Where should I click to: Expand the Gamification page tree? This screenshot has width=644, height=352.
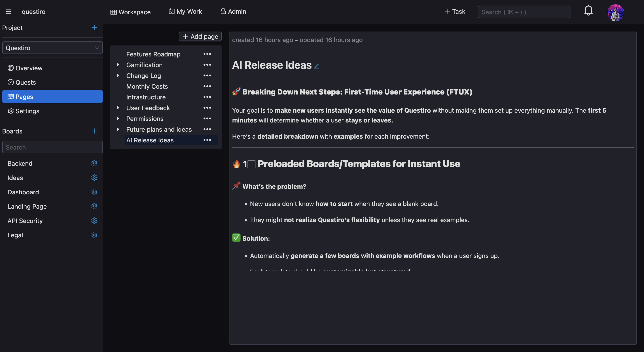(118, 65)
